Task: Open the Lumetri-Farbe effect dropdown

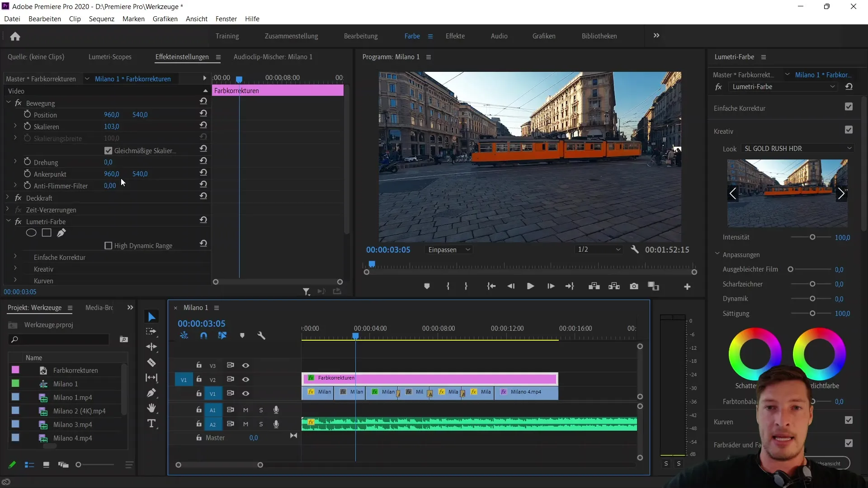Action: (x=783, y=87)
